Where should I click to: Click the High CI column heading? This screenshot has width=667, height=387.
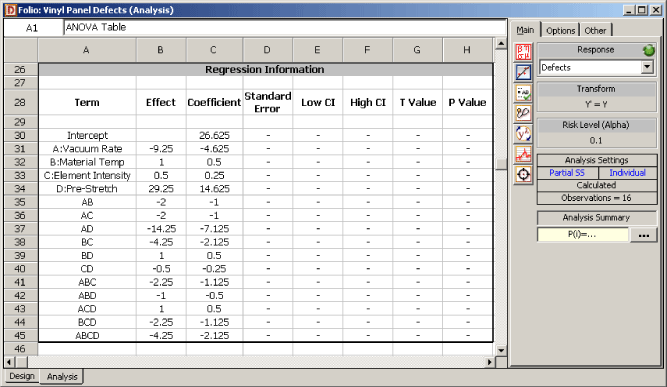[x=368, y=102]
